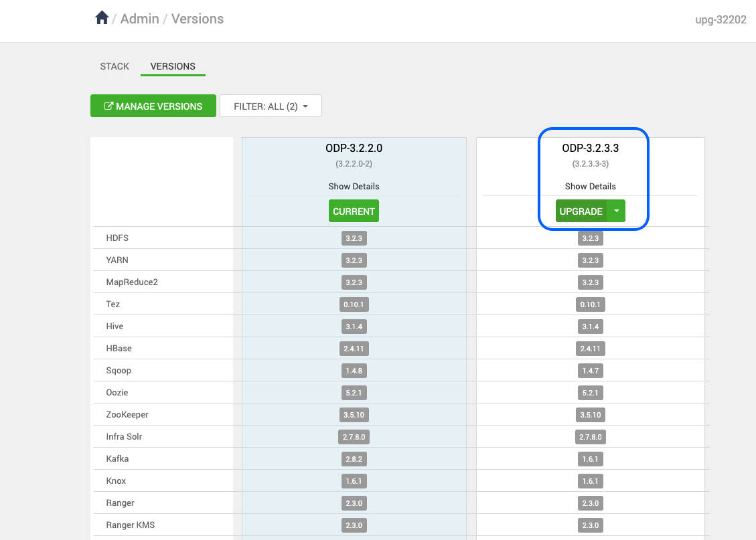This screenshot has height=540, width=756.
Task: Click Hive 3.1.4 badge in ODP-3.2.3.3
Action: pyautogui.click(x=590, y=327)
